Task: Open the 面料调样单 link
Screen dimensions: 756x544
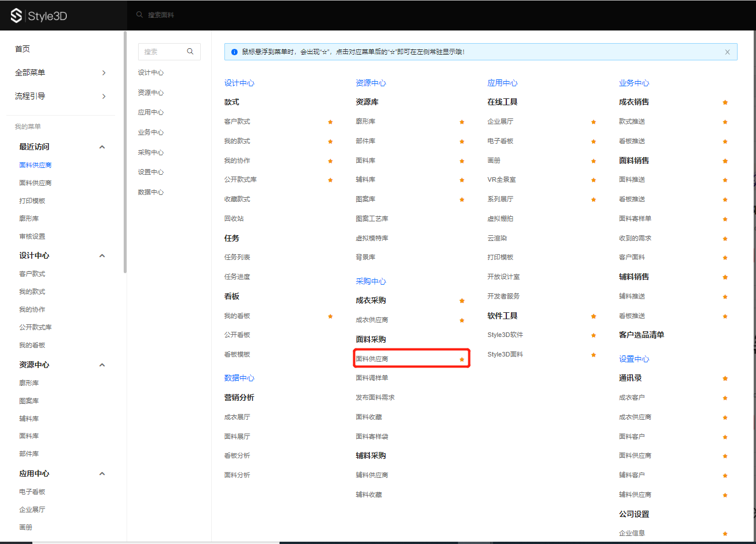Action: pyautogui.click(x=372, y=378)
